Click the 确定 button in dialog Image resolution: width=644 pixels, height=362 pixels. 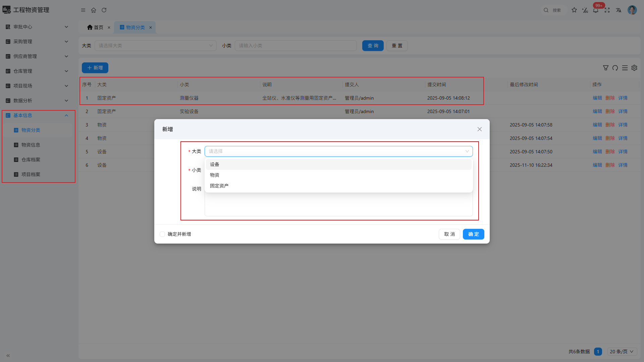tap(473, 234)
